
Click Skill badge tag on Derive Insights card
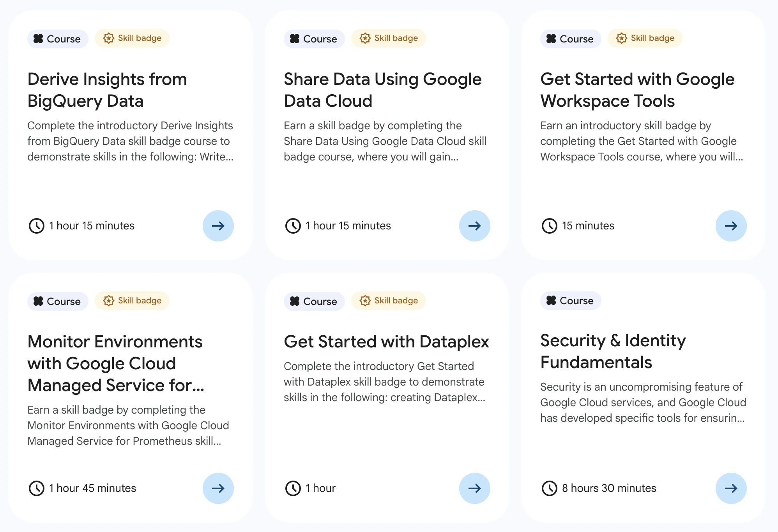[132, 38]
